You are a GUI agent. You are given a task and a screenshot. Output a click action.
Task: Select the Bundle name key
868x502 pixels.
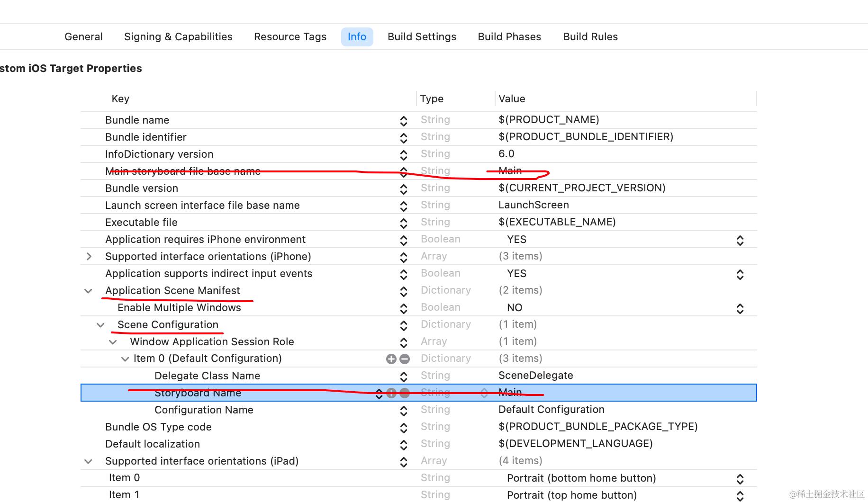click(137, 120)
